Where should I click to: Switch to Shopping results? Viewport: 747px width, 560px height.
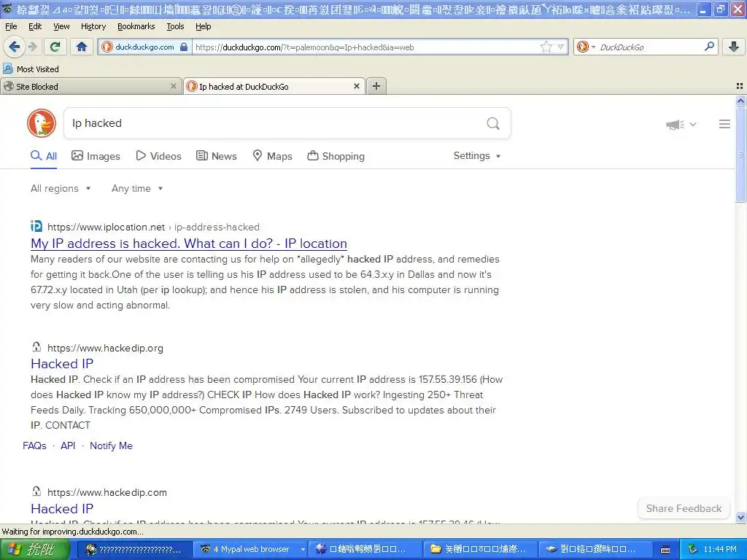pos(336,156)
